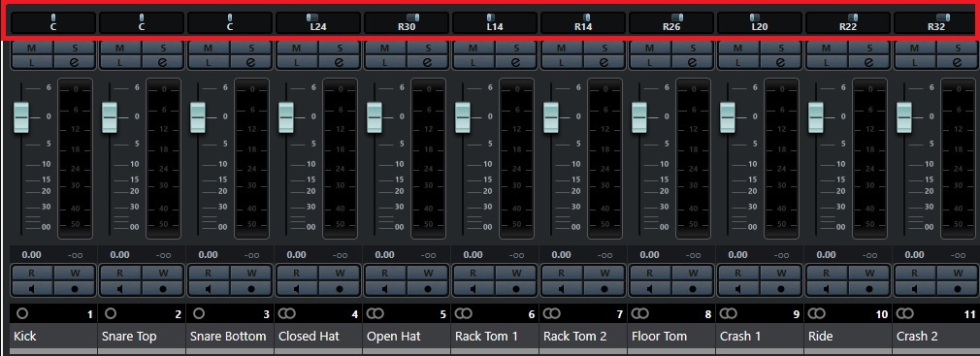Click the Closed Hat pan control L24
The height and width of the screenshot is (356, 980).
pyautogui.click(x=318, y=22)
